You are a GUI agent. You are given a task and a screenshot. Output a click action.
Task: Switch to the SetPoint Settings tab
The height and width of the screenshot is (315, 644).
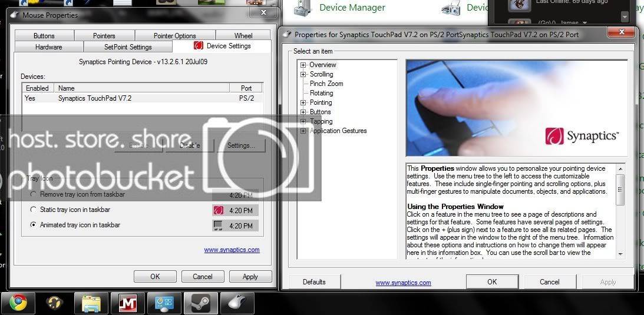click(128, 47)
